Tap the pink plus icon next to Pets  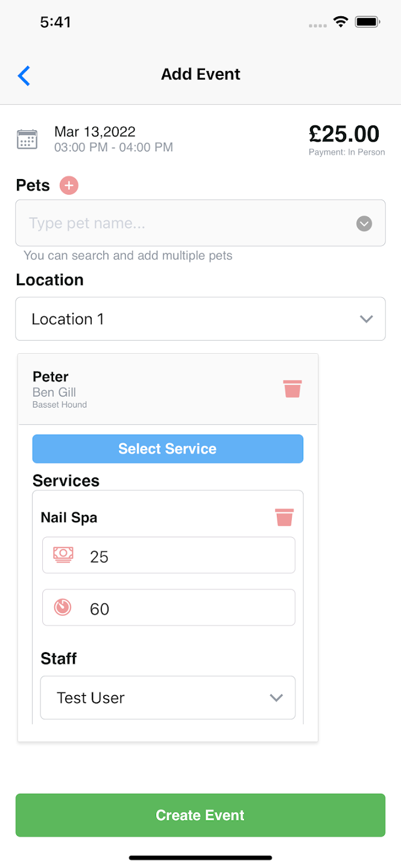(x=69, y=185)
